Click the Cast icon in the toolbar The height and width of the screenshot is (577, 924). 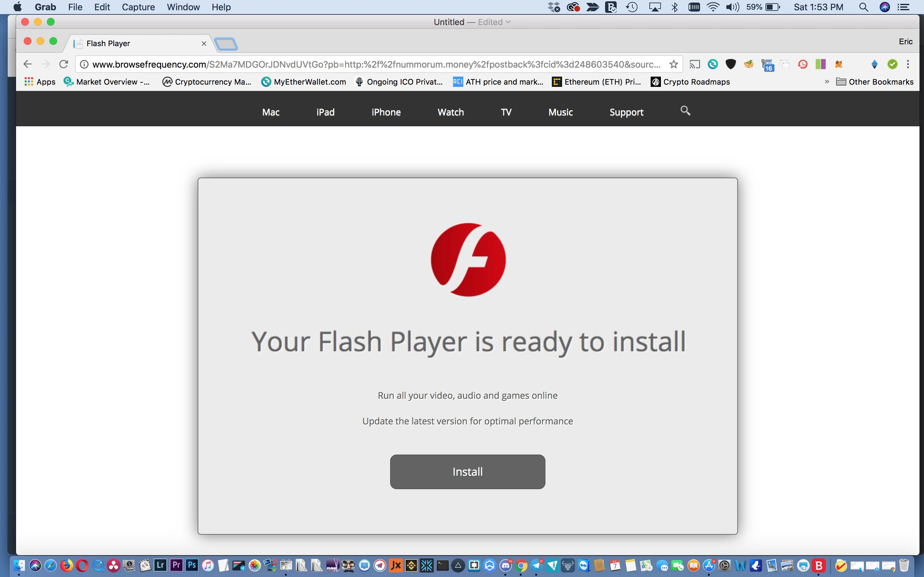point(695,64)
